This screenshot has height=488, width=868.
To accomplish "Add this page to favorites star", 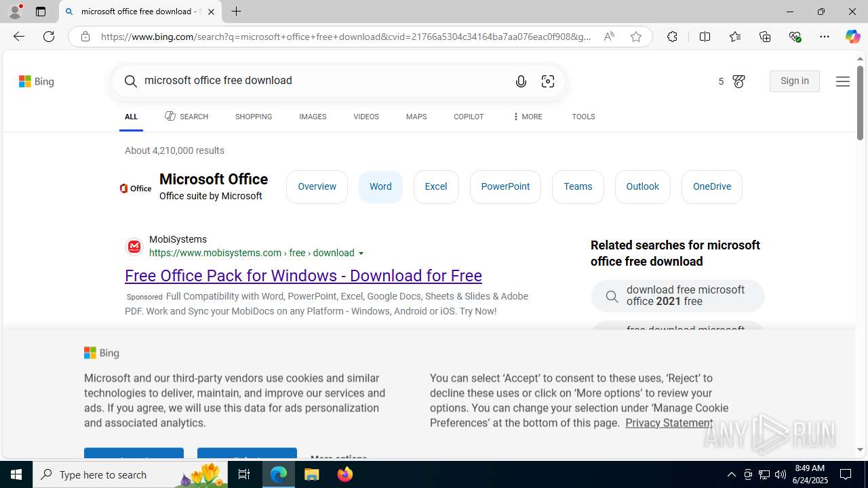I will [x=635, y=37].
